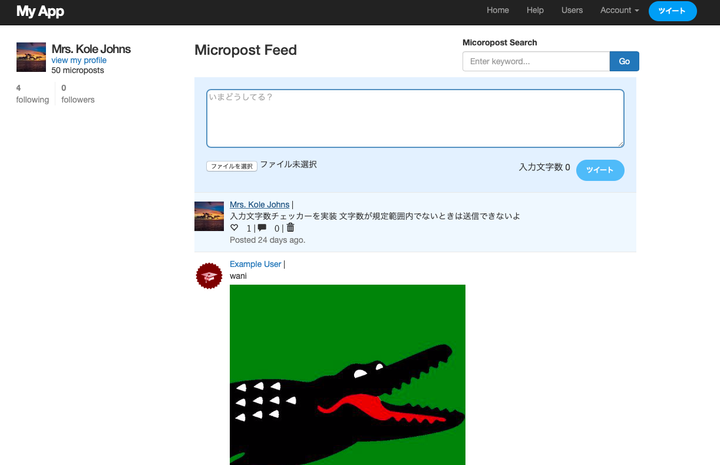Click the 50 microposts count

click(78, 70)
